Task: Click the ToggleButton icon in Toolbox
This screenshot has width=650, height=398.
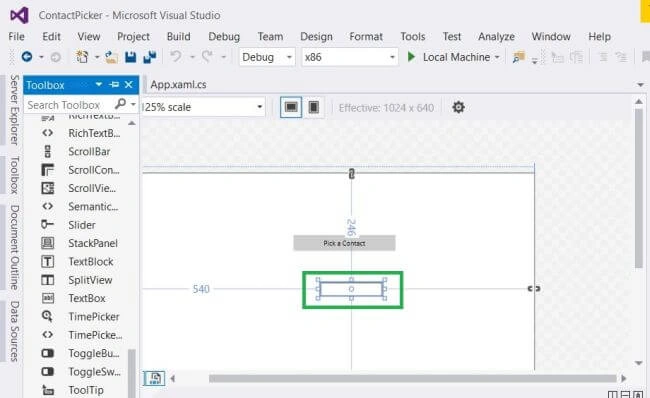Action: point(48,353)
